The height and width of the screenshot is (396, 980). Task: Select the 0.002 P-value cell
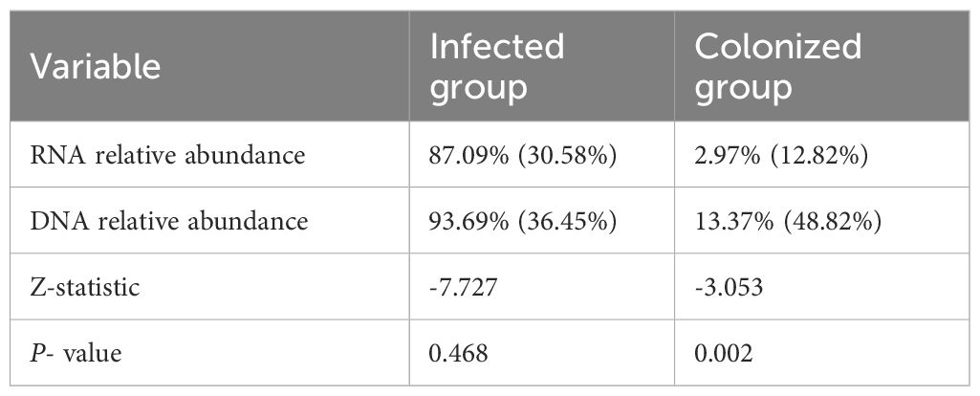[x=725, y=351]
